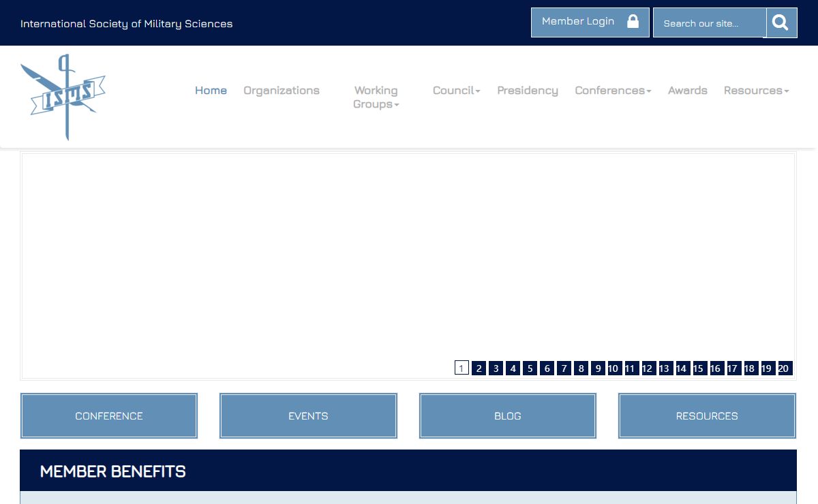Click the EVENTS tile button
Image resolution: width=818 pixels, height=504 pixels.
coord(308,415)
